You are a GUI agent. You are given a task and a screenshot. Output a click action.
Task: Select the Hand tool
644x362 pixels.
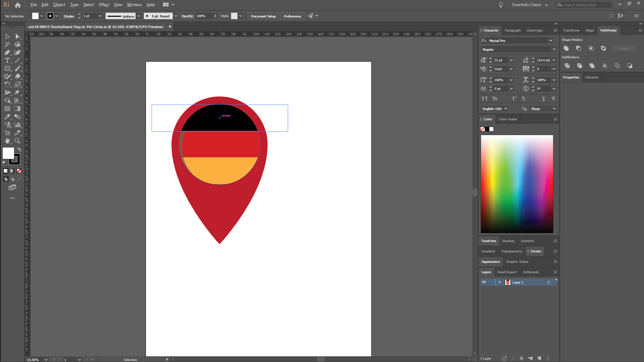tap(7, 141)
